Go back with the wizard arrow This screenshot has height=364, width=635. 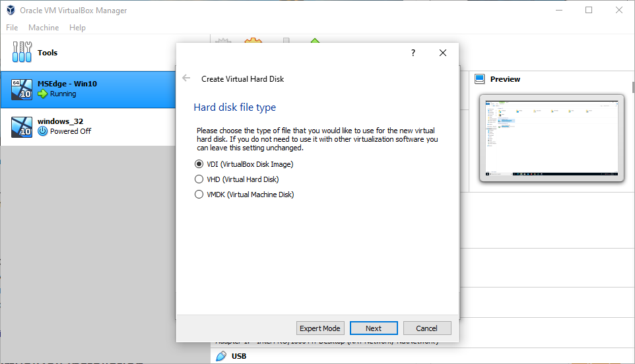tap(186, 78)
